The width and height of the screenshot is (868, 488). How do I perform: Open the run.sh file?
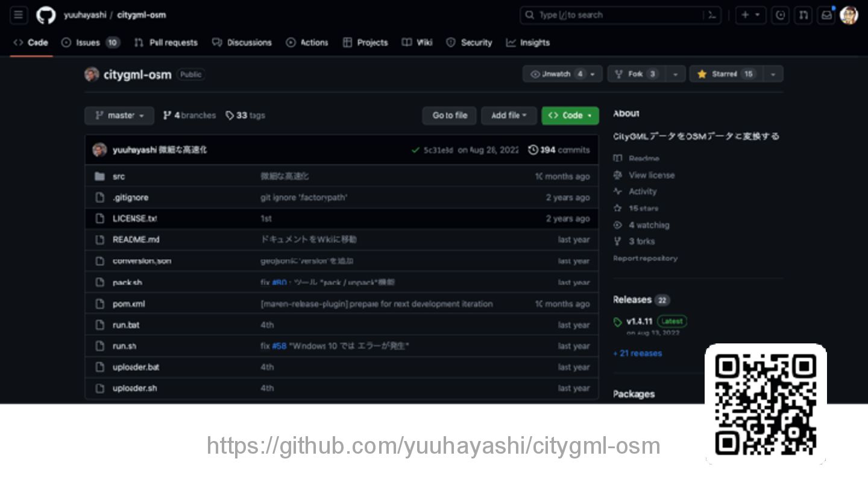[x=124, y=346]
